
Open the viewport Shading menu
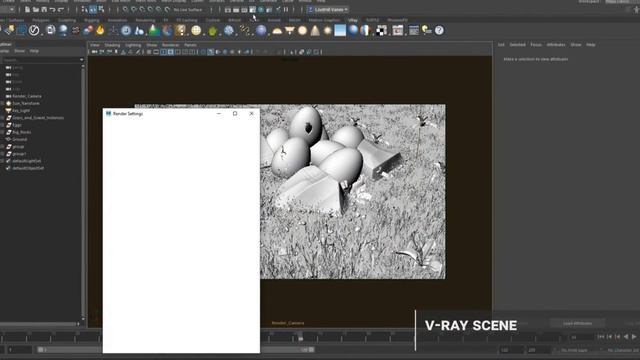(x=112, y=45)
